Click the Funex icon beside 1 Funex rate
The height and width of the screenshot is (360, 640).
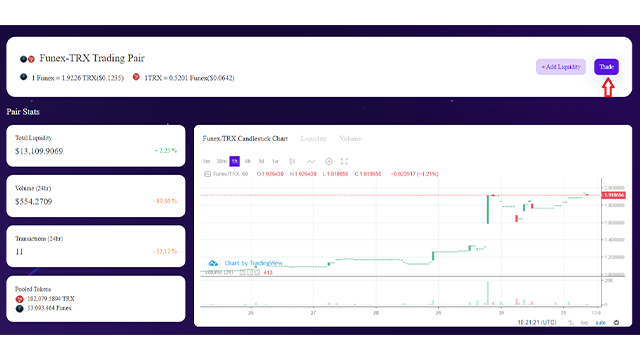pos(24,77)
